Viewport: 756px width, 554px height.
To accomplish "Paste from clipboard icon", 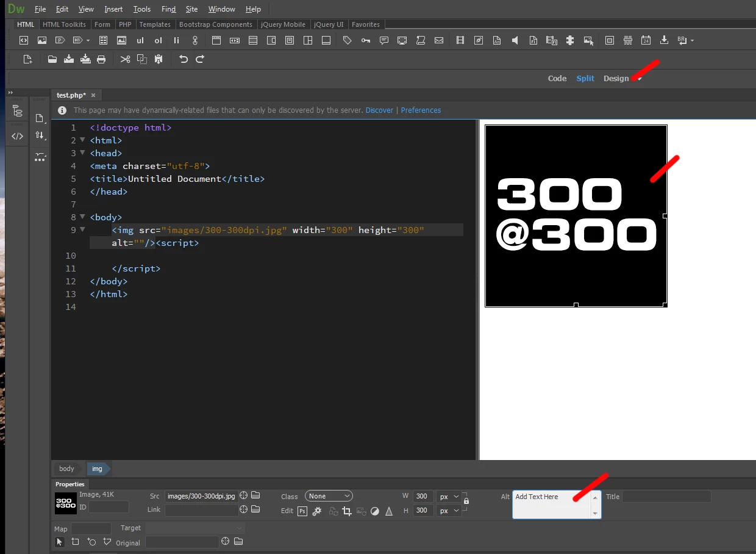I will pos(159,59).
